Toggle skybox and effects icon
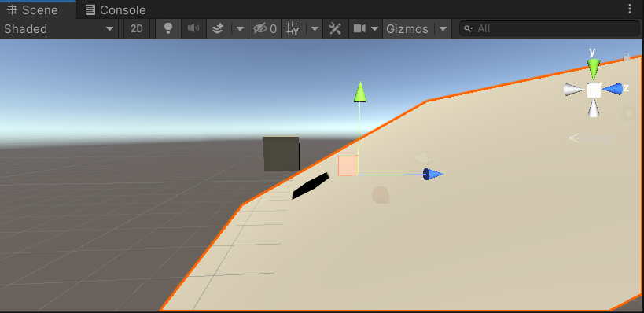The height and width of the screenshot is (313, 644). pos(218,29)
